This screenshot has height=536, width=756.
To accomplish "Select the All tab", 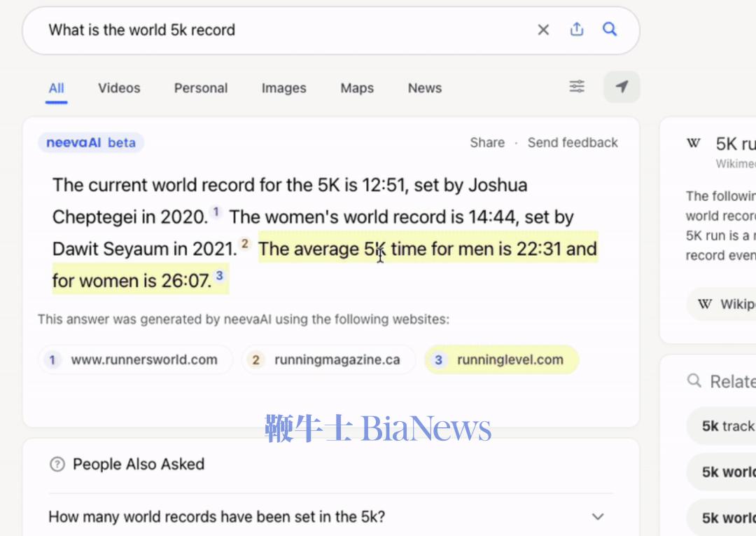I will pyautogui.click(x=57, y=88).
